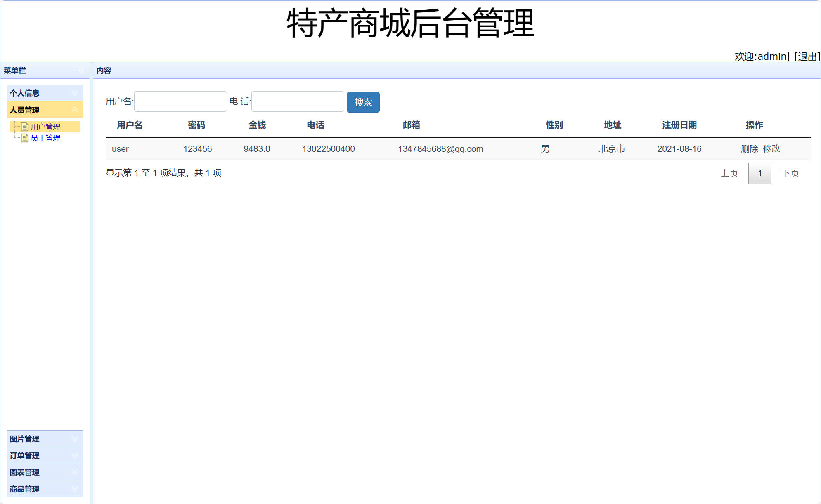821x504 pixels.
Task: Click the document icon beside 员工管理
Action: click(x=25, y=138)
